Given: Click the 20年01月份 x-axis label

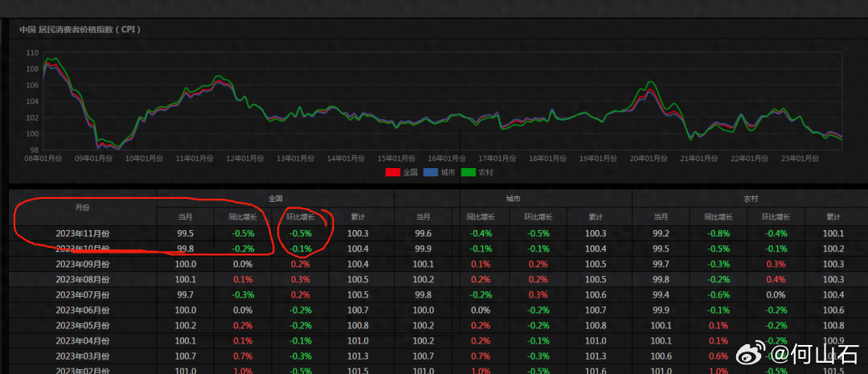Looking at the screenshot, I should (x=649, y=159).
